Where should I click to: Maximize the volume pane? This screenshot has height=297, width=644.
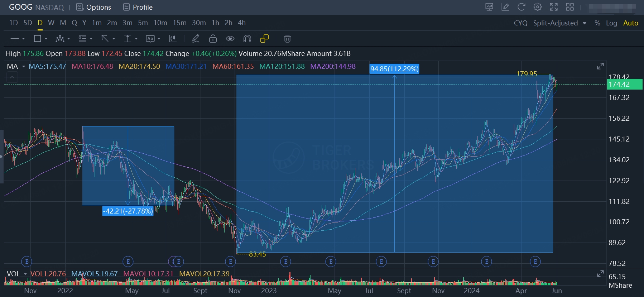601,274
